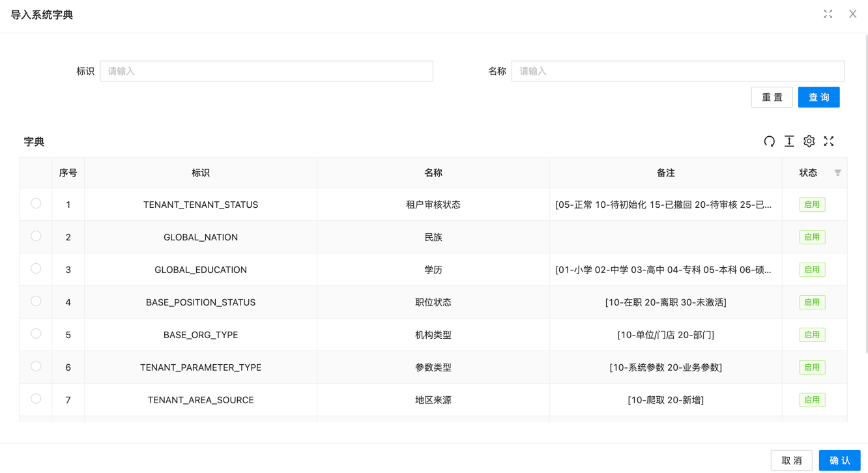868x473 pixels.
Task: Close the import system dictionary dialog
Action: tap(852, 14)
